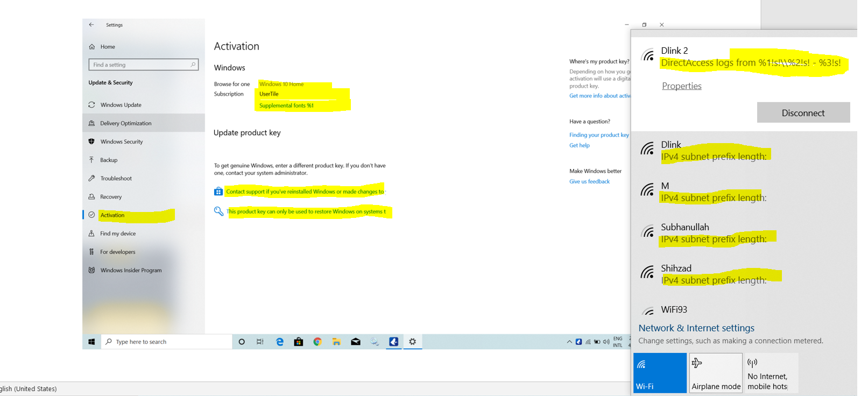
Task: Click the Wi-Fi icon in system tray
Action: tap(588, 342)
